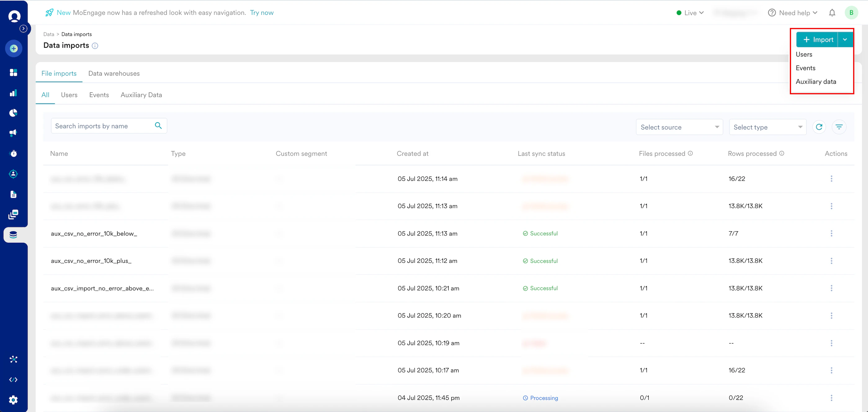
Task: Open the dashboard grid sidebar icon
Action: click(x=13, y=72)
